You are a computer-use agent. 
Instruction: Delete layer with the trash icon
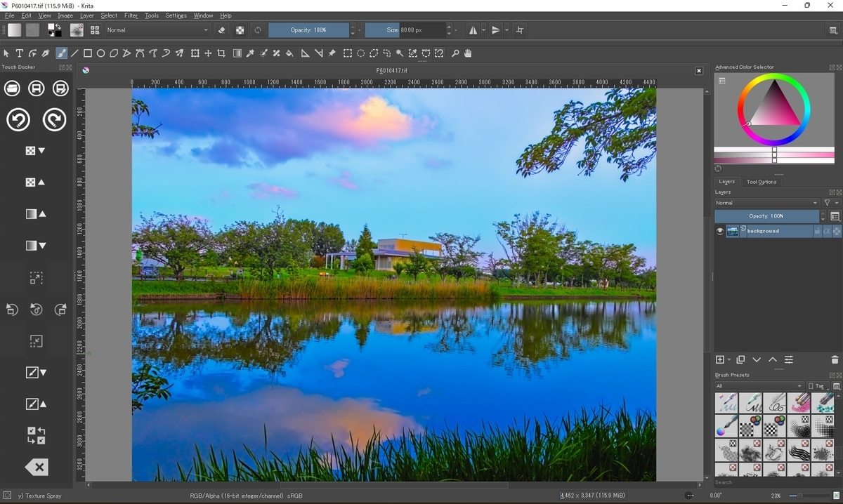[835, 359]
